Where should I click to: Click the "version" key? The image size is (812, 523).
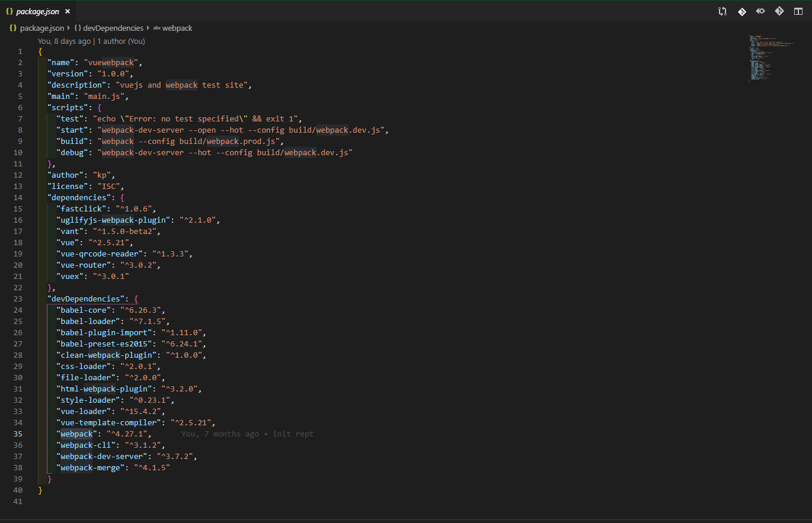(x=68, y=74)
